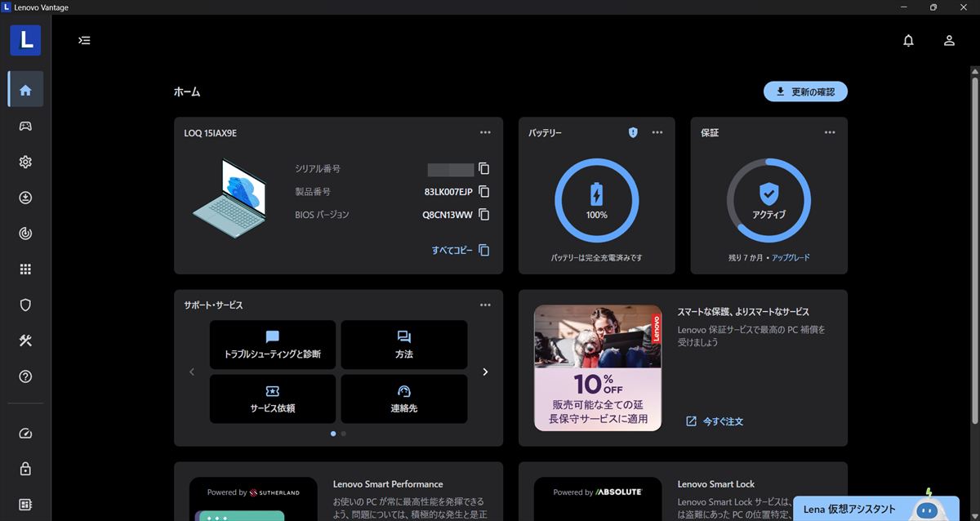Open more options on the 保証 card
Image resolution: width=980 pixels, height=521 pixels.
coord(830,132)
